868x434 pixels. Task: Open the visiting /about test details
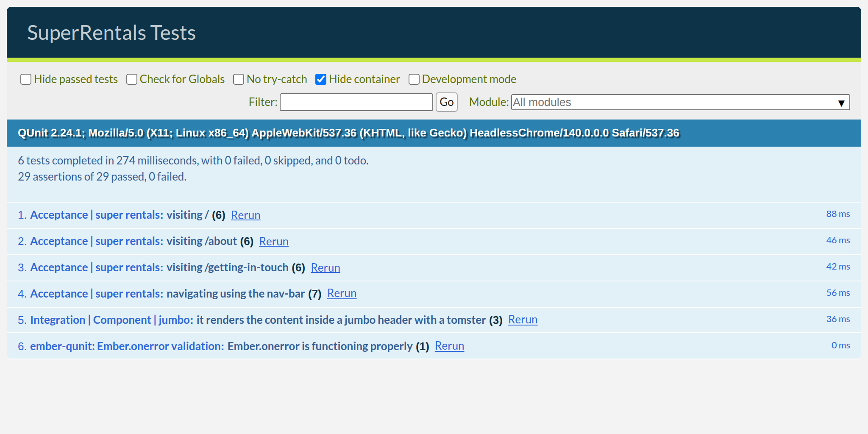click(x=127, y=241)
